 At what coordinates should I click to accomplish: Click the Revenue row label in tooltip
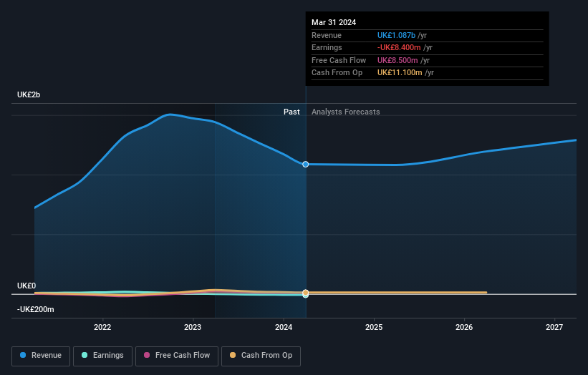(x=327, y=35)
